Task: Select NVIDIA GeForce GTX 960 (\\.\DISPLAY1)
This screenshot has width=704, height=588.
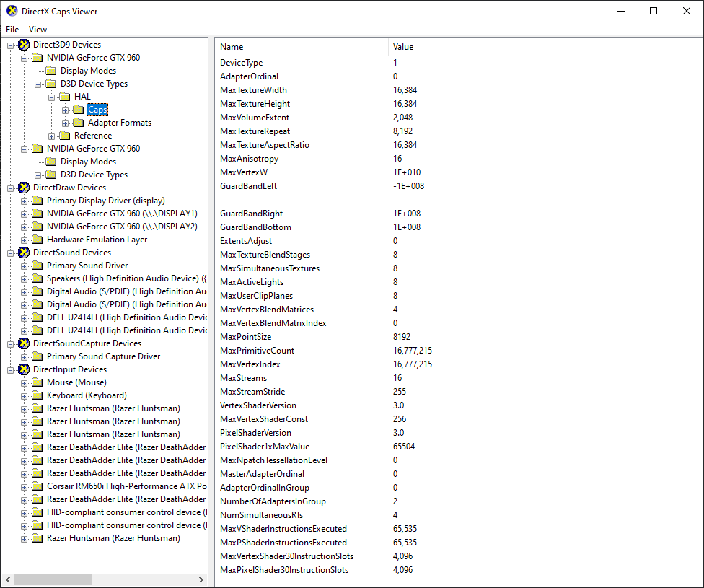Action: click(122, 214)
